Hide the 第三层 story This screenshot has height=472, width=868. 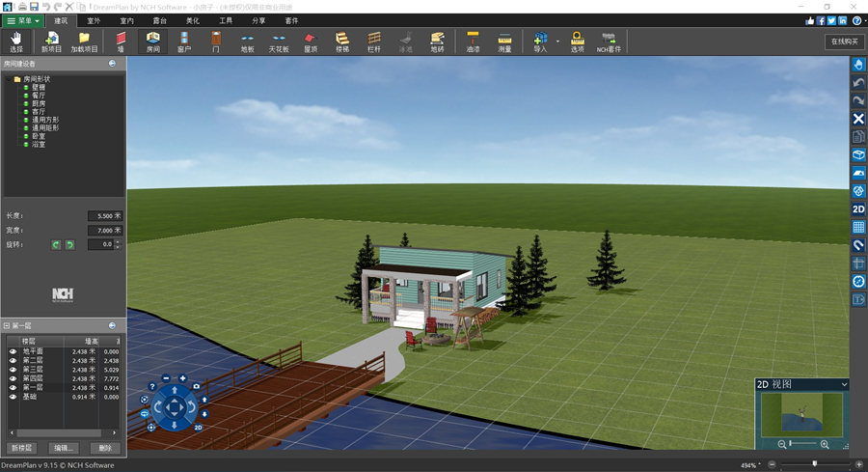(x=13, y=370)
